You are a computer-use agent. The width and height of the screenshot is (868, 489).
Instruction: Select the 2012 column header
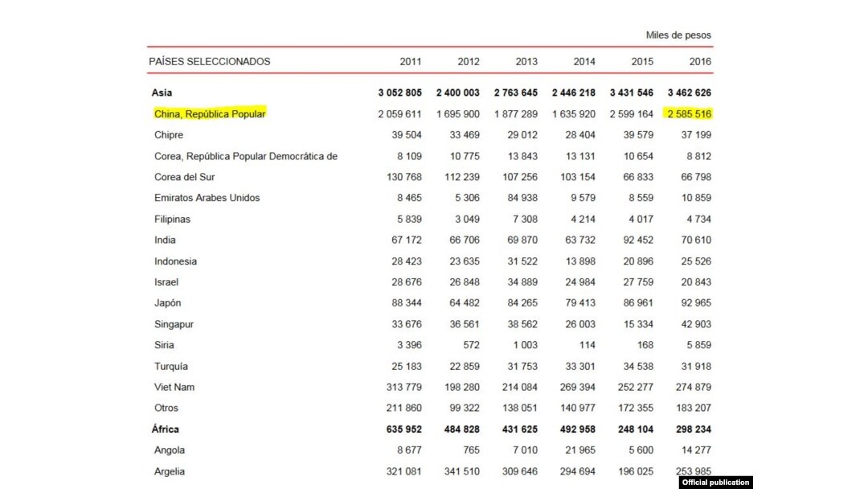(x=469, y=61)
